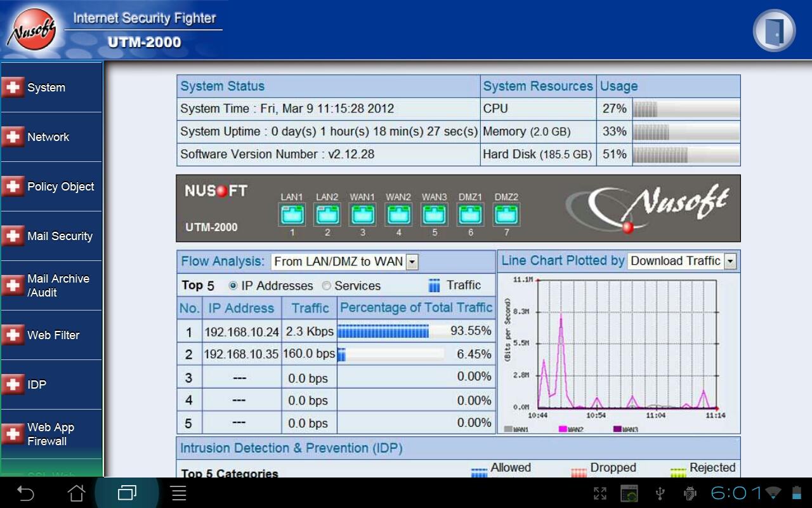
Task: Expand System menu plus icon
Action: coord(13,88)
